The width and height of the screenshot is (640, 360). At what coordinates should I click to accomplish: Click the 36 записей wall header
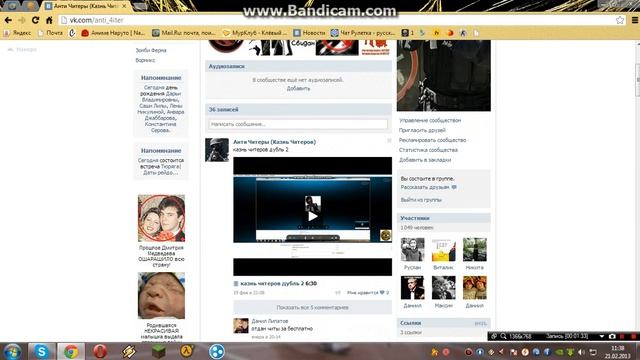click(298, 109)
